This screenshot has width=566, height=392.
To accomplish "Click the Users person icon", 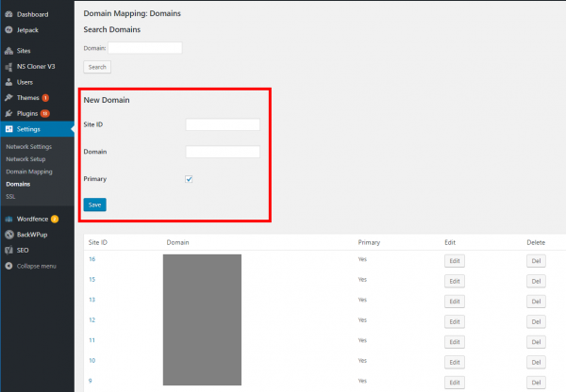I will (8, 82).
